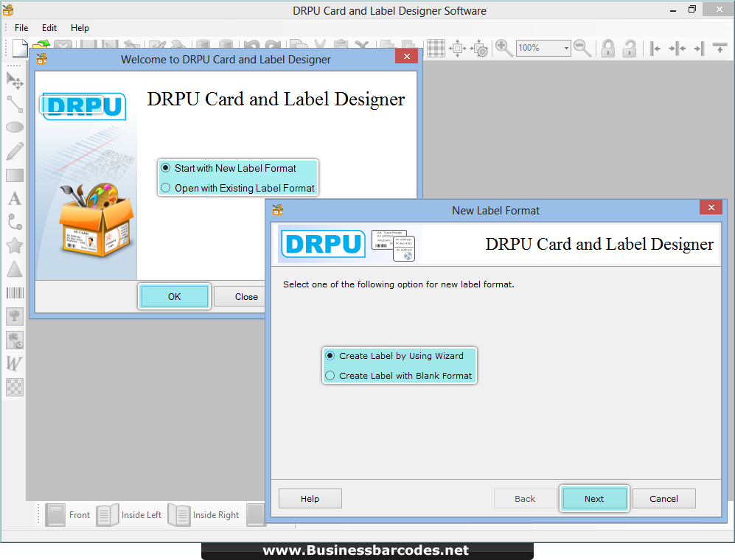The image size is (735, 560).
Task: Click the Help button in New Label Format
Action: click(x=310, y=499)
